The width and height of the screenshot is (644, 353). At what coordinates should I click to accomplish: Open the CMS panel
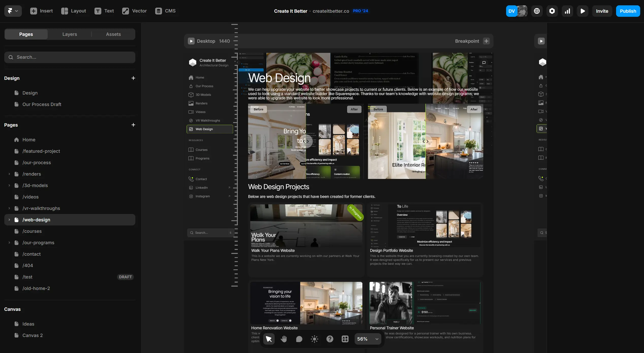pyautogui.click(x=165, y=11)
